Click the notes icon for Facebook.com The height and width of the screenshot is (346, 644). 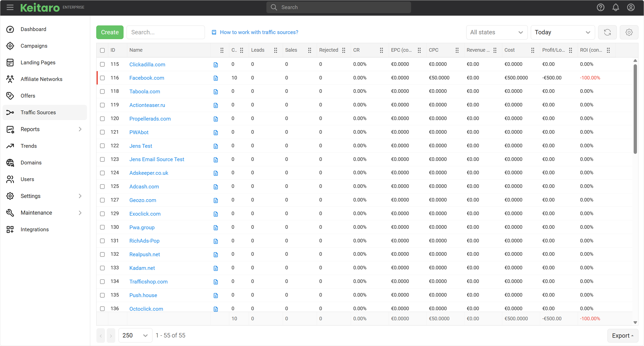[216, 78]
